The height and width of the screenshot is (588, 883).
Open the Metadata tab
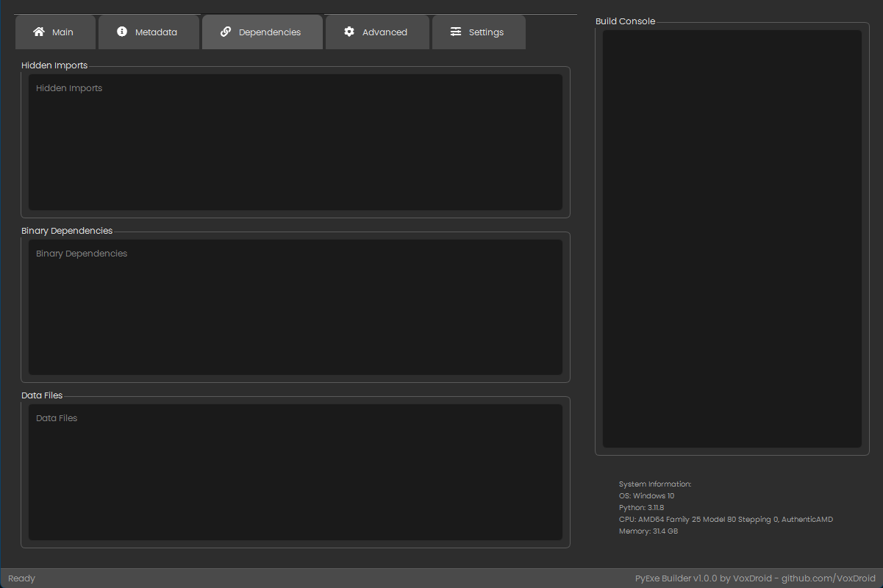coord(149,32)
